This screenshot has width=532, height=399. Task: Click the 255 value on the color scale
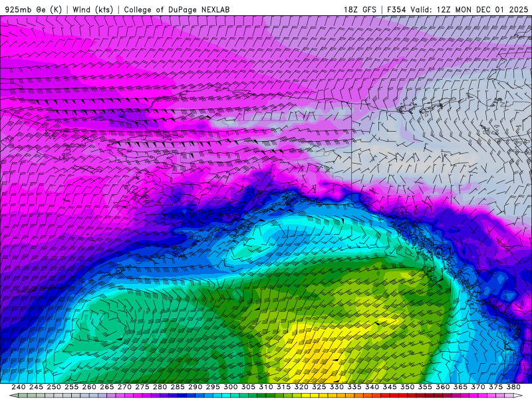coord(71,387)
